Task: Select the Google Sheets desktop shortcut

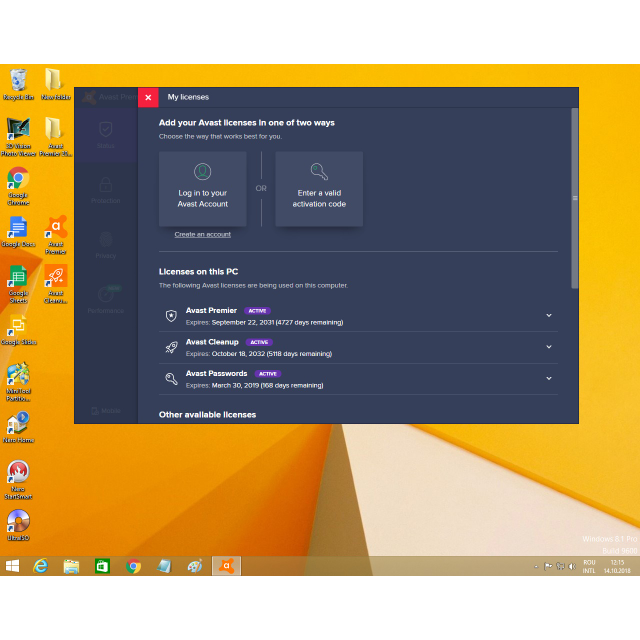Action: coord(18,284)
